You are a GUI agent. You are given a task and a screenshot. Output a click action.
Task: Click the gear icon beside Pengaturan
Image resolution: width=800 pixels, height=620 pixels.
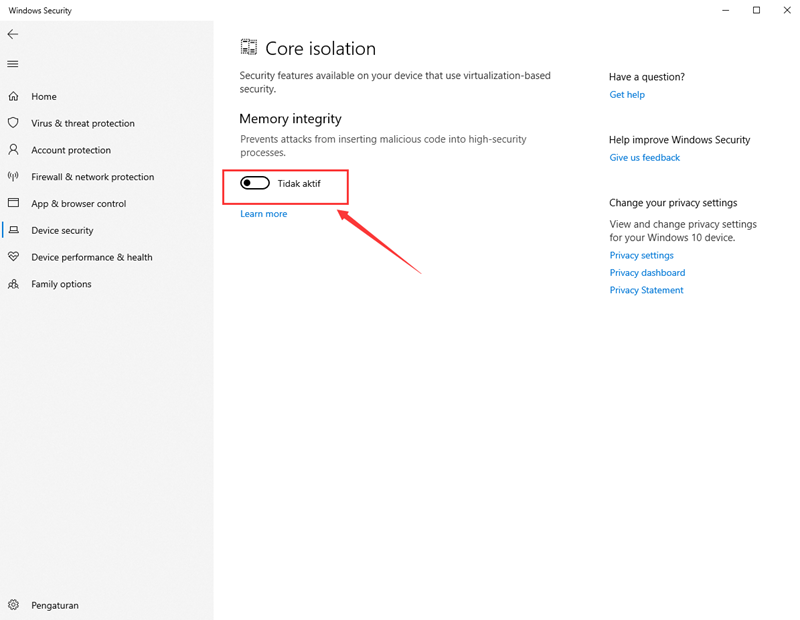tap(13, 605)
